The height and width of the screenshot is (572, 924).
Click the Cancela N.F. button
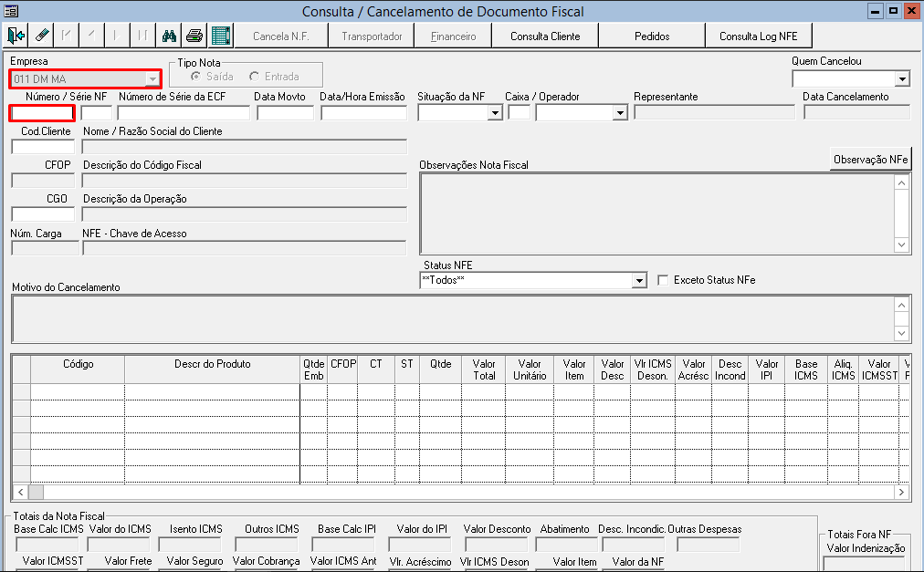[280, 36]
